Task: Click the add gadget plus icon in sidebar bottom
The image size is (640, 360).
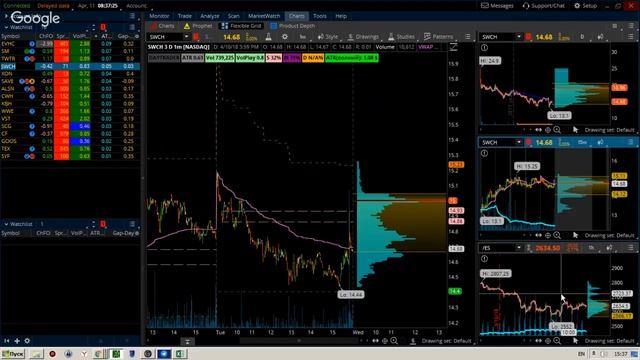Action: click(17, 340)
